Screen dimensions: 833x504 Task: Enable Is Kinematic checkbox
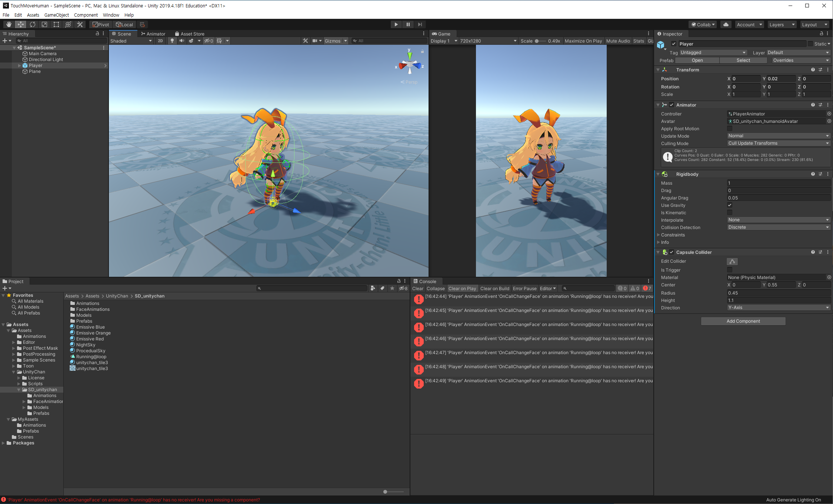pyautogui.click(x=730, y=213)
